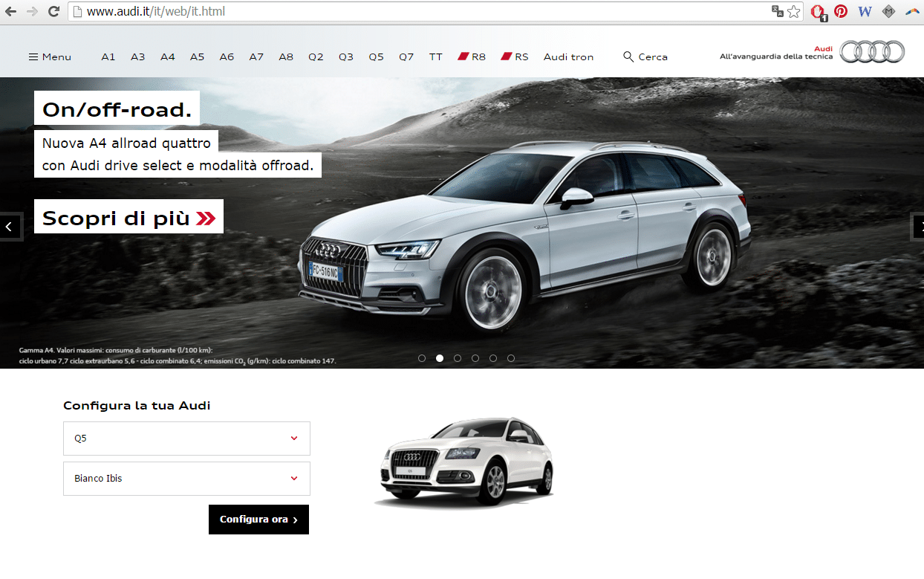Open the A1 model menu
Image resolution: width=924 pixels, height=579 pixels.
(x=108, y=56)
